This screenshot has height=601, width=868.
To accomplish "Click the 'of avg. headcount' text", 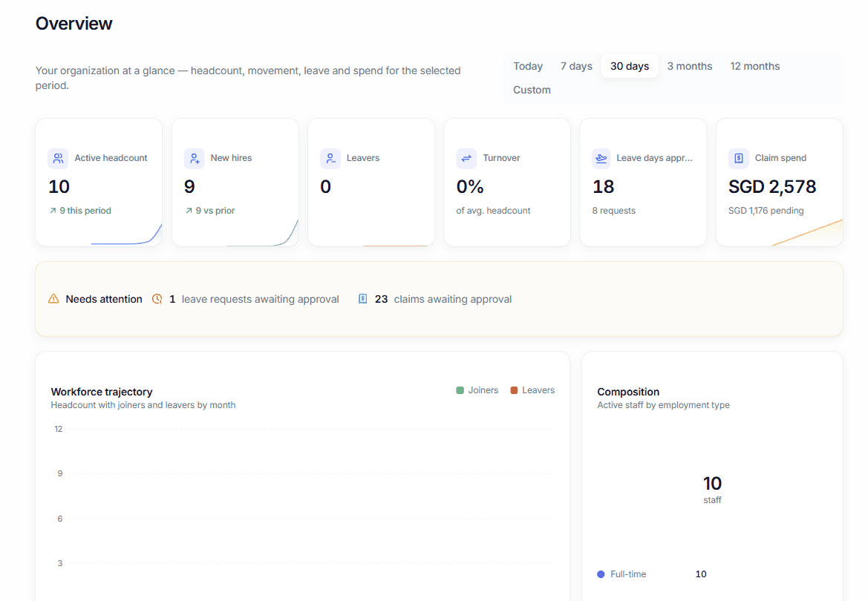I will [493, 211].
